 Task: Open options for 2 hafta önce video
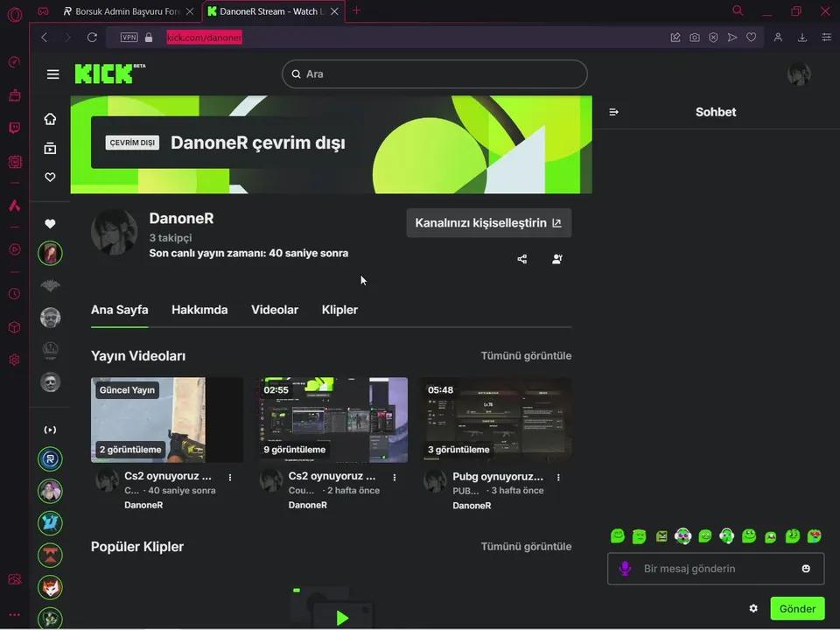click(395, 478)
